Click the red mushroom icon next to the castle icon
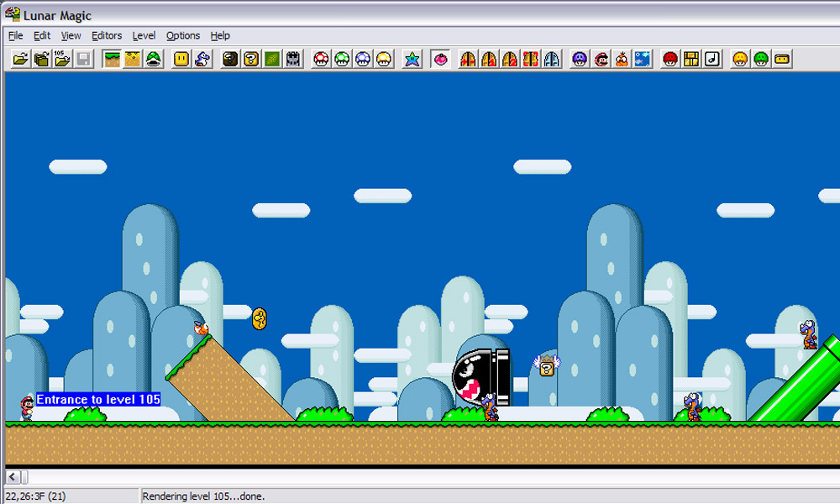 tap(321, 59)
